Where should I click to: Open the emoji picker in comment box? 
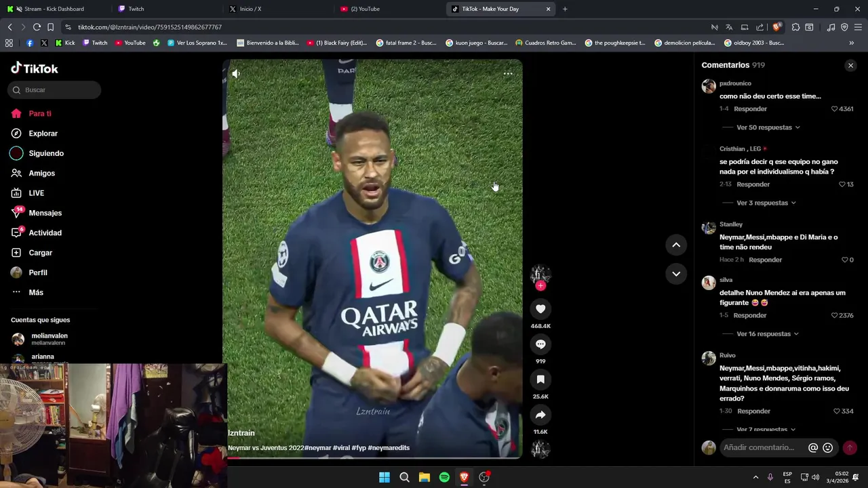pyautogui.click(x=827, y=448)
